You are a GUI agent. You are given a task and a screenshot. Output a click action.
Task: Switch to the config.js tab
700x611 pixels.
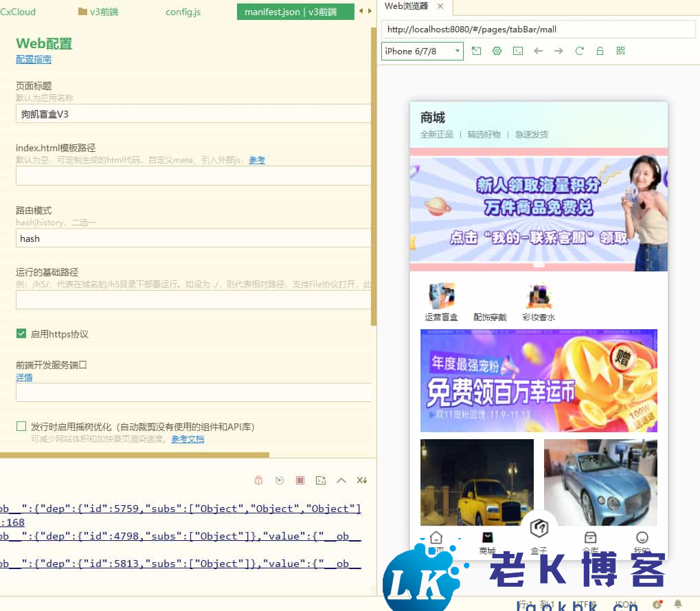click(x=183, y=12)
